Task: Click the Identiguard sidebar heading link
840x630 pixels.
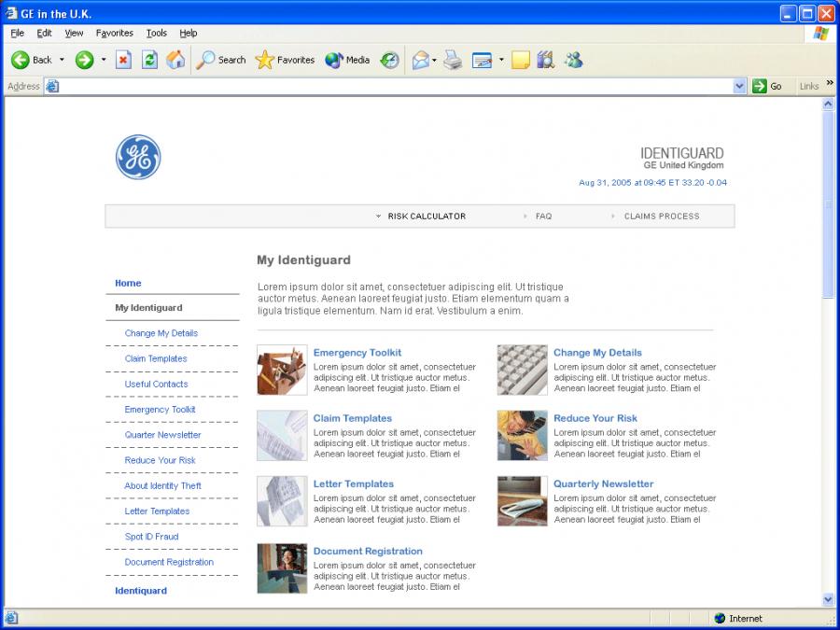Action: tap(141, 591)
